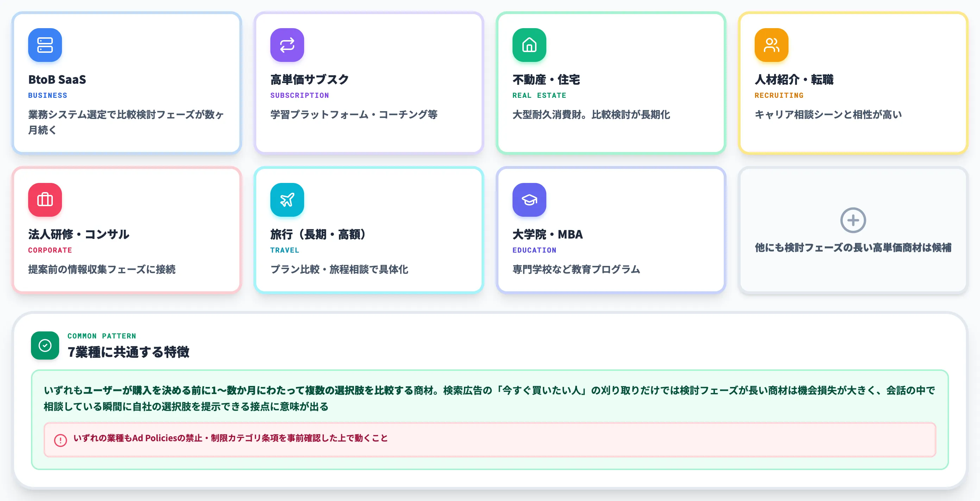Image resolution: width=980 pixels, height=501 pixels.
Task: Click the キャリア相談シーンと相性が高い description
Action: (x=828, y=114)
